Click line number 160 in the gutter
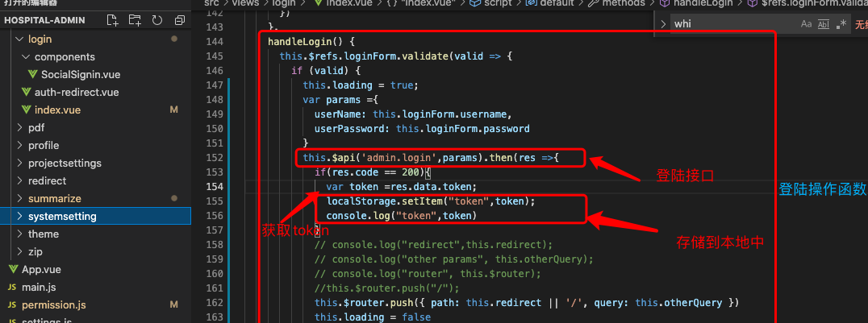Viewport: 868px width, 323px height. tap(213, 273)
